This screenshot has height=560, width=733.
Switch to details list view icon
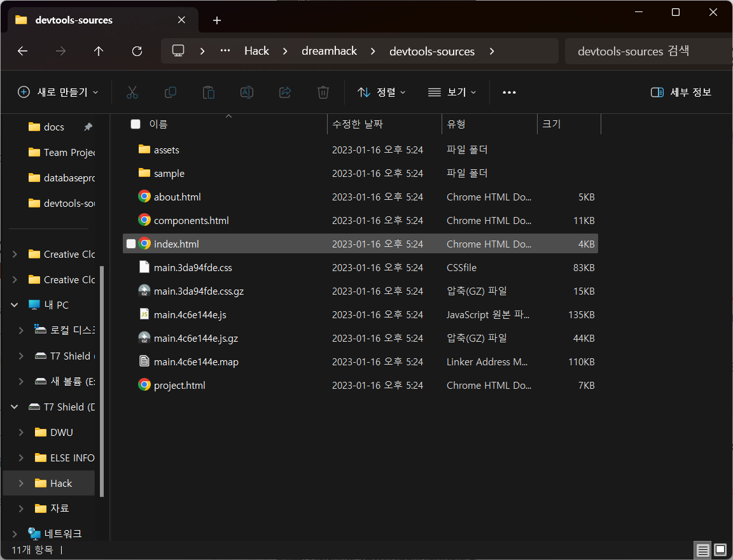pyautogui.click(x=702, y=550)
